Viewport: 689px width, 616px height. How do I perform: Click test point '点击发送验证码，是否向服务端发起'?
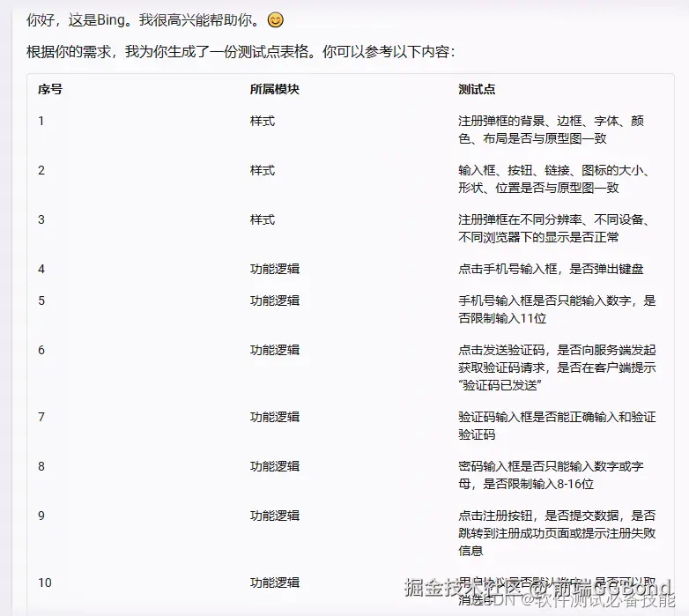click(557, 367)
